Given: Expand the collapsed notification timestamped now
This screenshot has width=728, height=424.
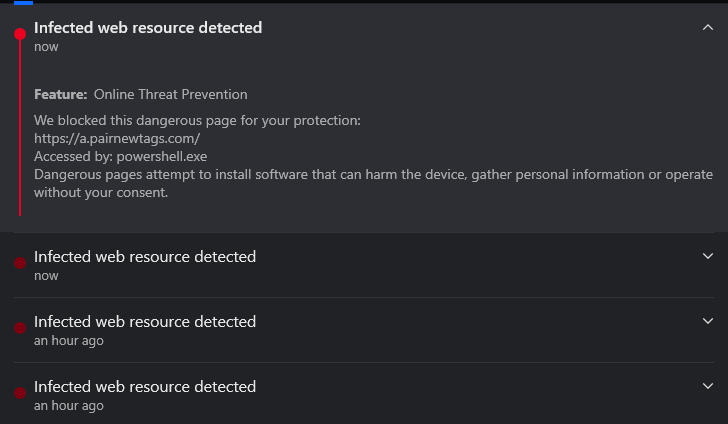Looking at the screenshot, I should click(708, 256).
